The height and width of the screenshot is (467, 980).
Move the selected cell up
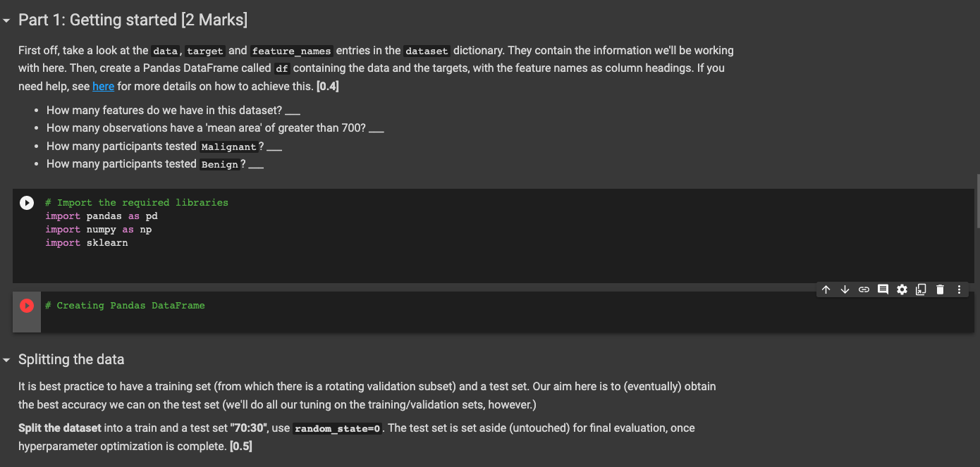826,289
